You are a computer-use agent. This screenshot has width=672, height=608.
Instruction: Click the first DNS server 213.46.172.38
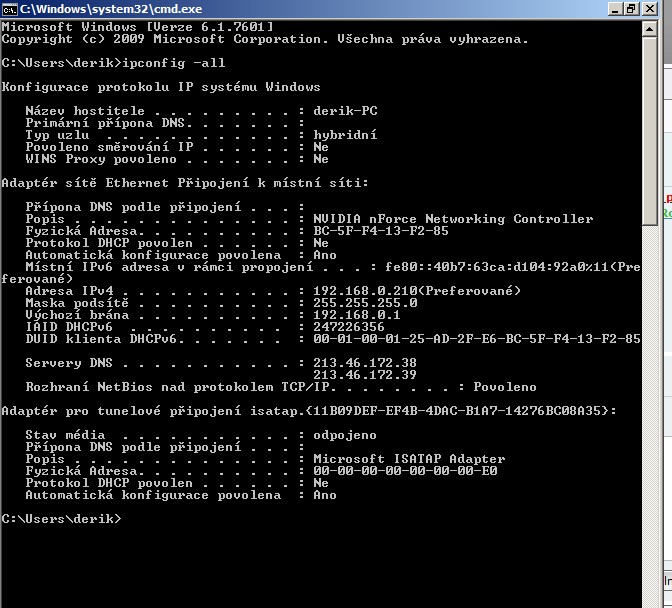(365, 363)
